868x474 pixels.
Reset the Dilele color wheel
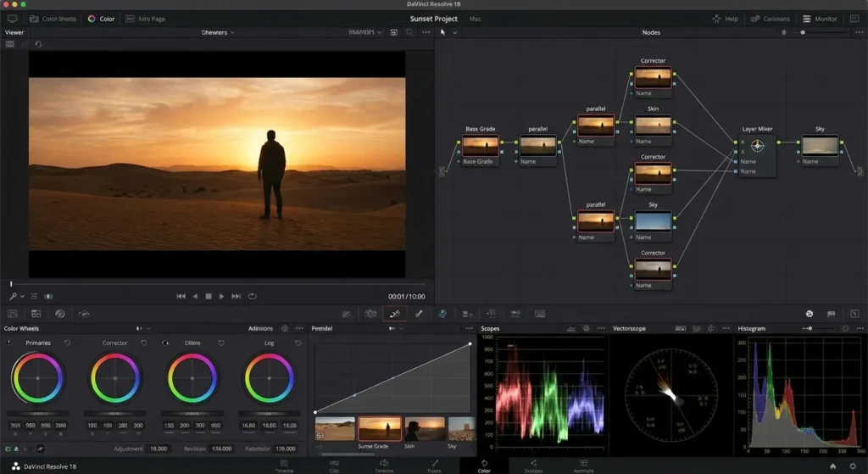(221, 343)
